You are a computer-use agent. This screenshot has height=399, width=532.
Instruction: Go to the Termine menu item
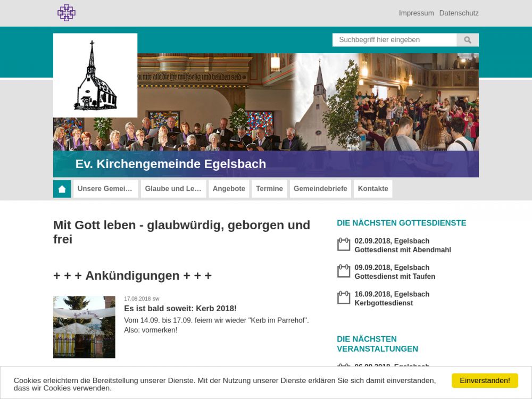click(269, 189)
